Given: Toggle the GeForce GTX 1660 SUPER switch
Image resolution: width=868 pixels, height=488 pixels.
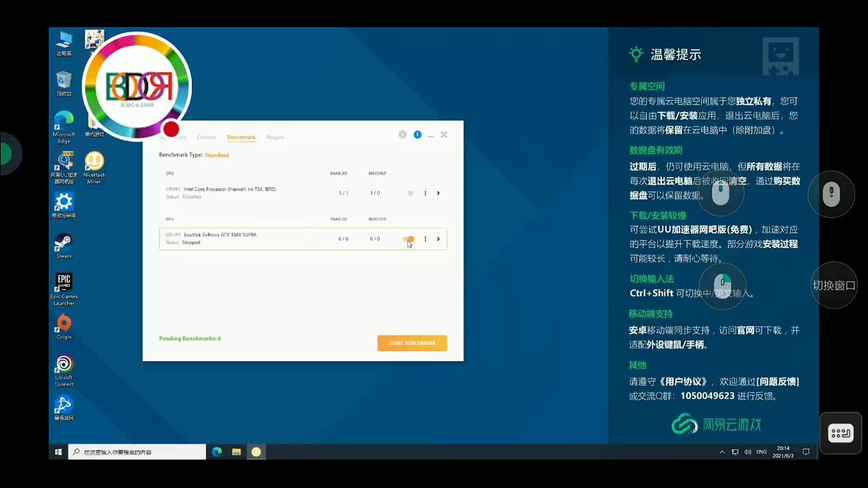Looking at the screenshot, I should (408, 239).
